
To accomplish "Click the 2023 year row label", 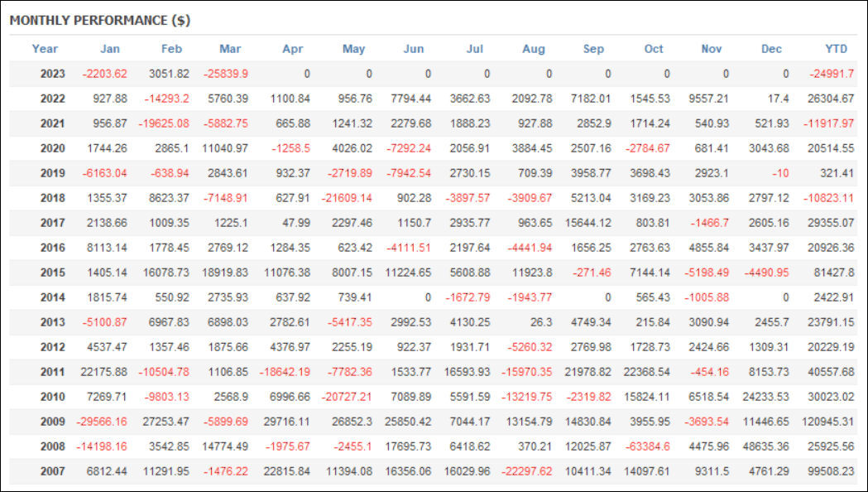I will click(53, 74).
